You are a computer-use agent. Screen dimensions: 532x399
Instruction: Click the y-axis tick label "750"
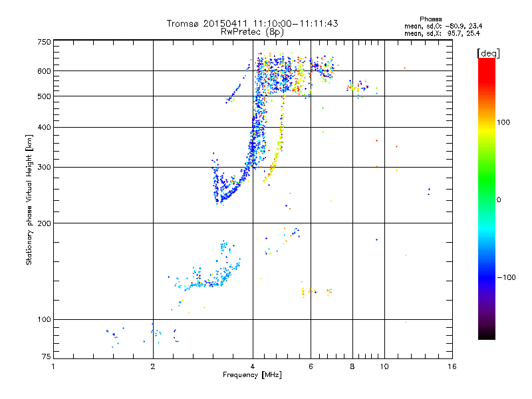(x=44, y=42)
